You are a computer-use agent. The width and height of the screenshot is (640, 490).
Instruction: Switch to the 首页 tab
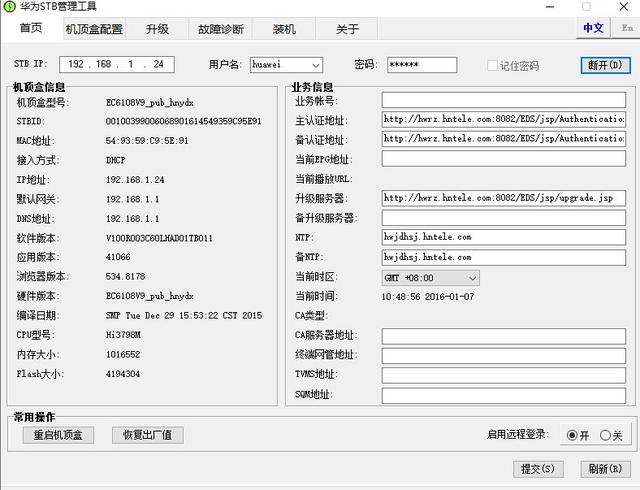point(31,28)
